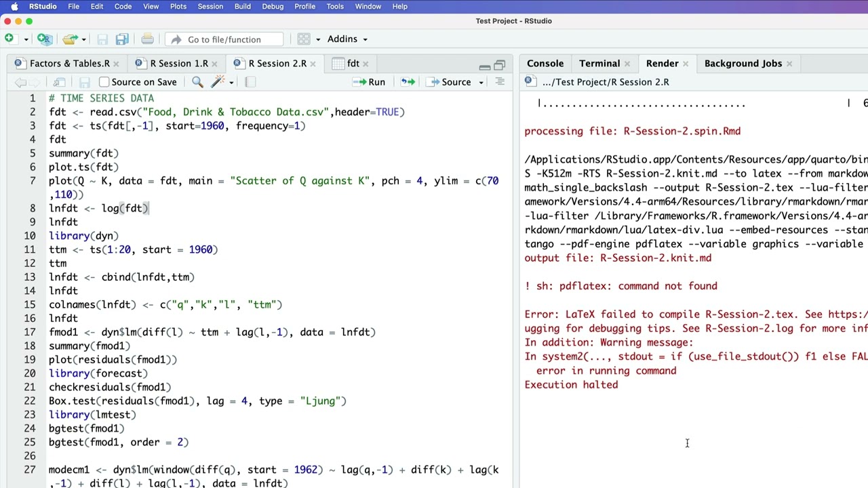Select the Render tab
The height and width of the screenshot is (488, 868).
[x=662, y=63]
